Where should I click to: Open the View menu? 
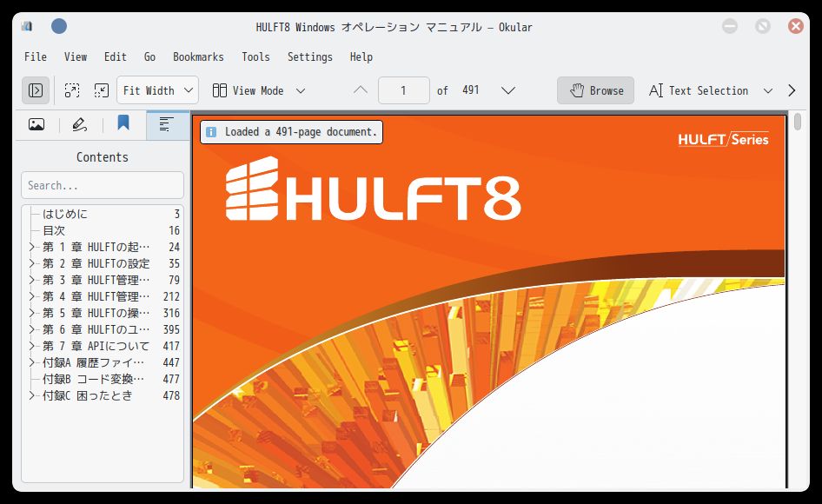click(76, 56)
